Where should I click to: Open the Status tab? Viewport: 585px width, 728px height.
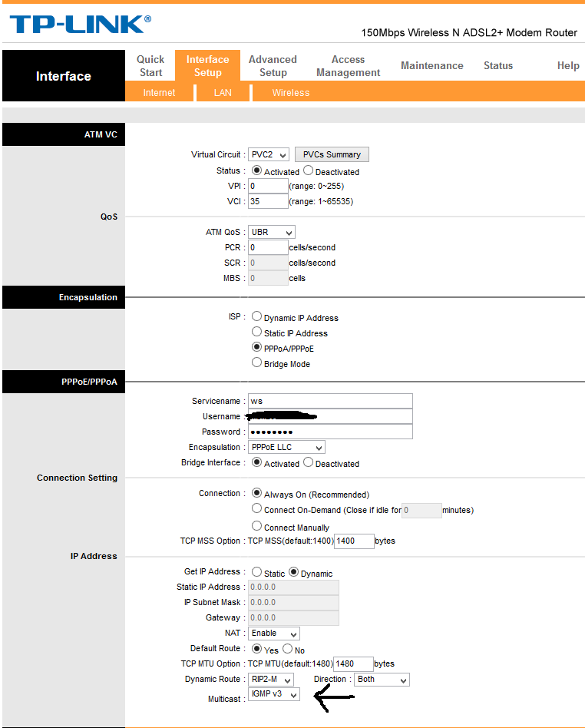(x=497, y=66)
